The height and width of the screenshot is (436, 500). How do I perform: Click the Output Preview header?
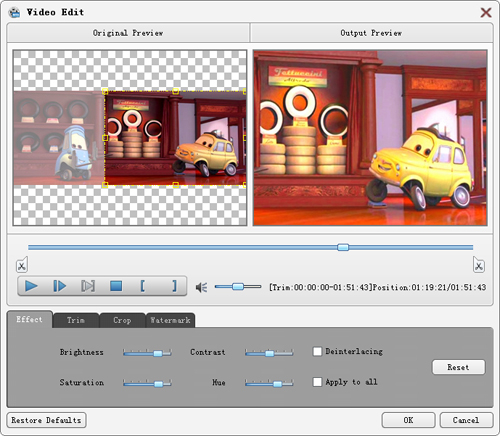pyautogui.click(x=371, y=33)
